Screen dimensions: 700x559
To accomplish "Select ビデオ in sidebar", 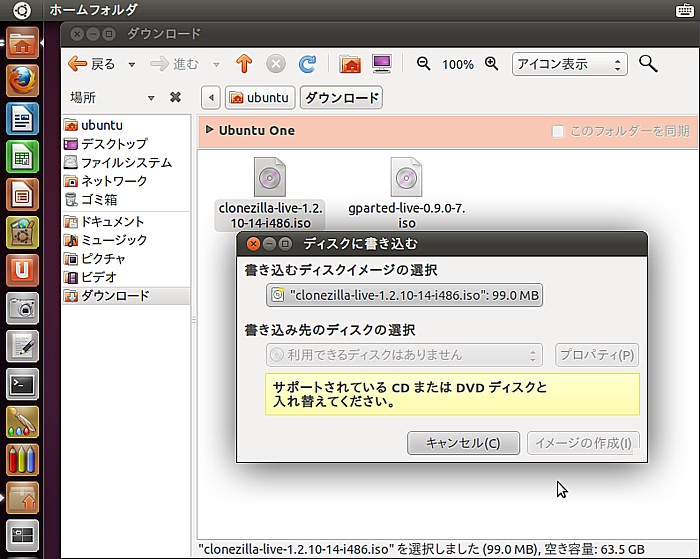I will click(126, 277).
